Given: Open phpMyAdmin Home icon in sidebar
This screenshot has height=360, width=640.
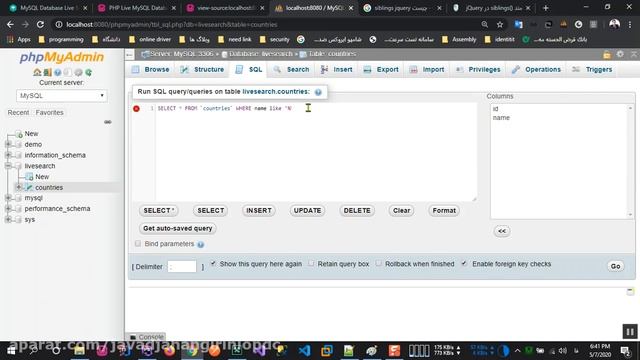Looking at the screenshot, I should [x=37, y=72].
